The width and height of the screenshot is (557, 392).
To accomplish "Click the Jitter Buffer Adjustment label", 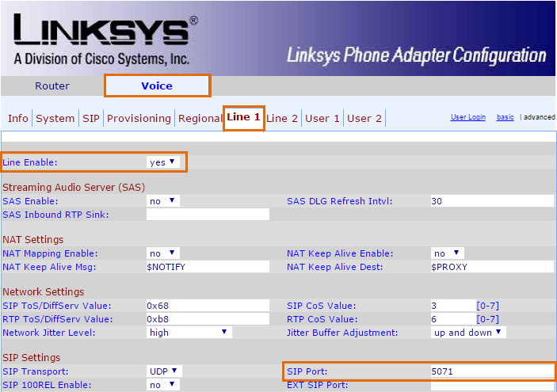I will pos(342,333).
